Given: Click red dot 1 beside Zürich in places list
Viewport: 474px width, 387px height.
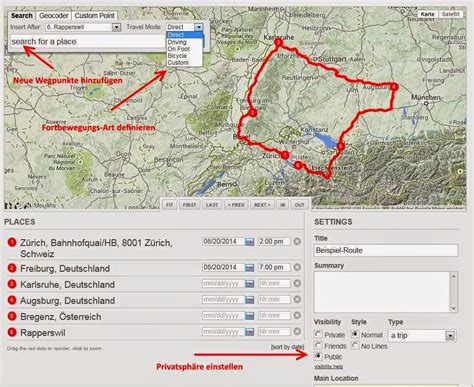Looking at the screenshot, I should tap(12, 242).
